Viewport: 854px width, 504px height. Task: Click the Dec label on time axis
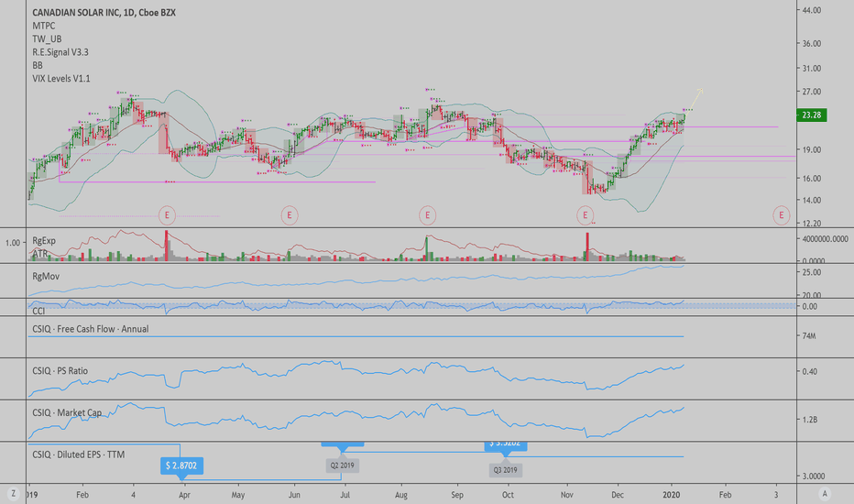tap(618, 495)
